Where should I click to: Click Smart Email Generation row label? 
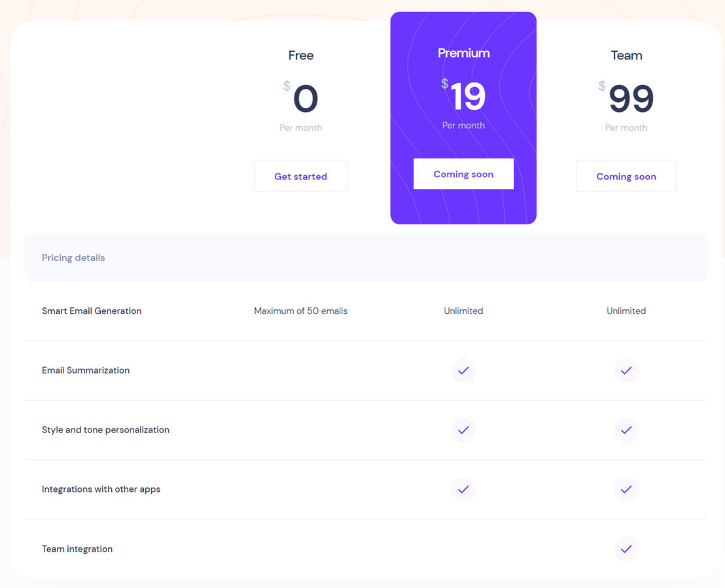click(92, 311)
